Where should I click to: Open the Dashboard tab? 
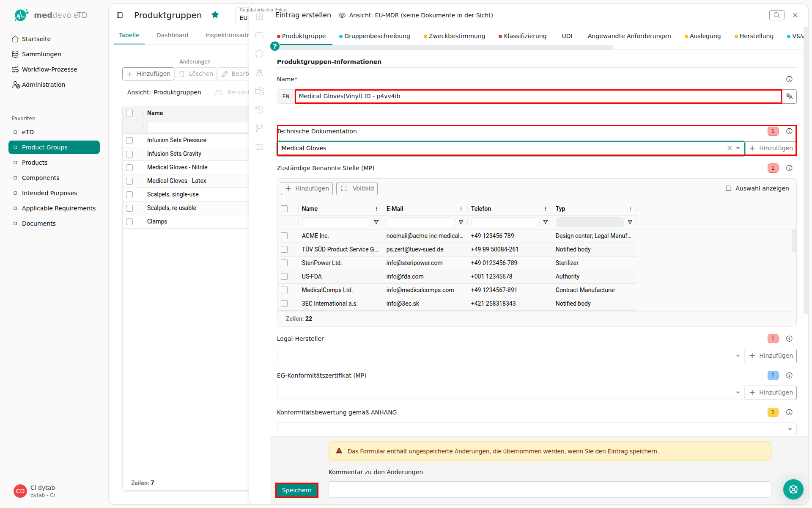click(172, 35)
